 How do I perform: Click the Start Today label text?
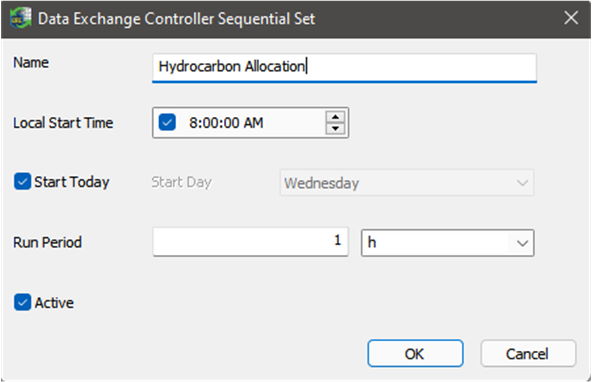[72, 182]
